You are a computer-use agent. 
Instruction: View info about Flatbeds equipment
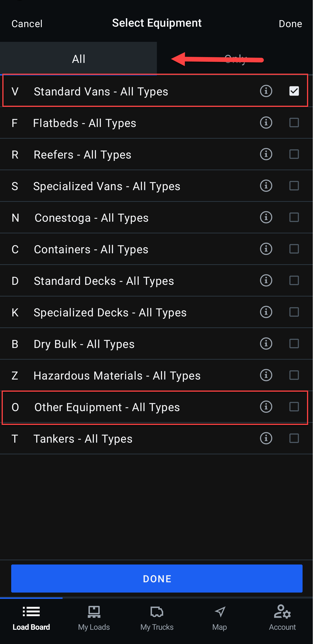(x=266, y=123)
